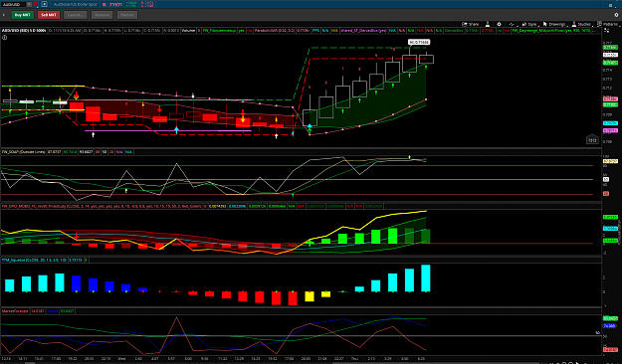Click the 50 level marker on FW_SOAP axis
Image resolution: width=622 pixels, height=364 pixels.
606,180
